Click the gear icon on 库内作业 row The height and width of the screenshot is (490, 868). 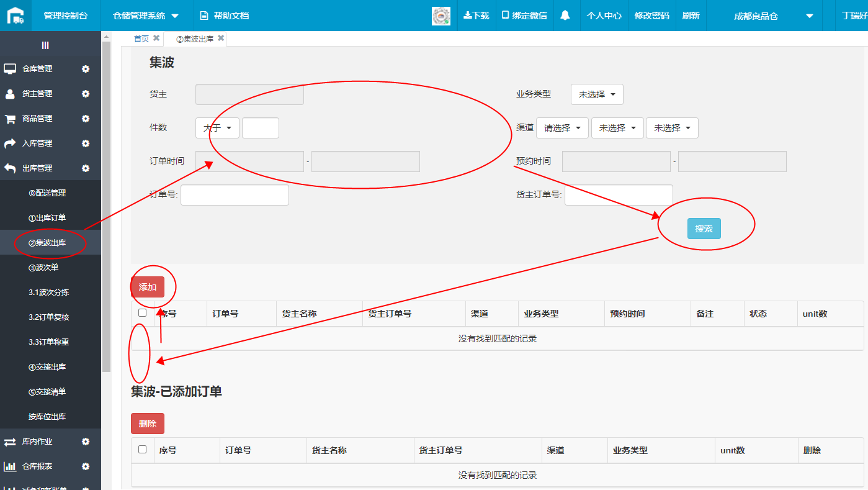(x=86, y=442)
